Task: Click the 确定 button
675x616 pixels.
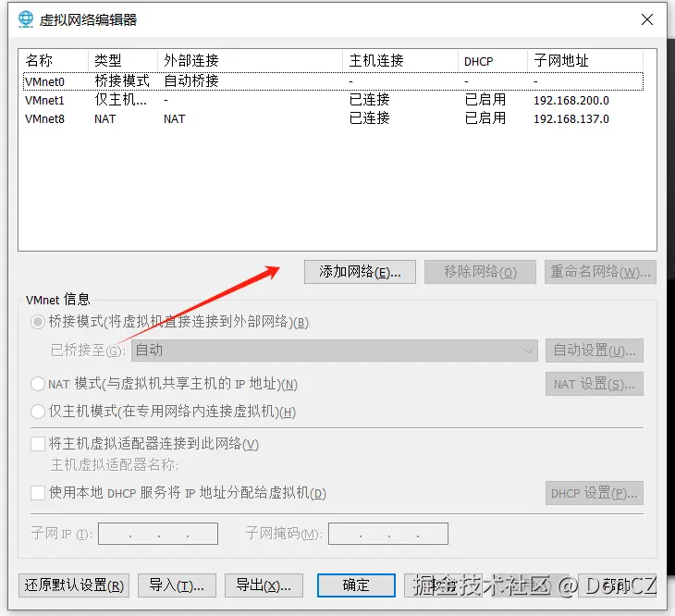Action: pos(356,585)
